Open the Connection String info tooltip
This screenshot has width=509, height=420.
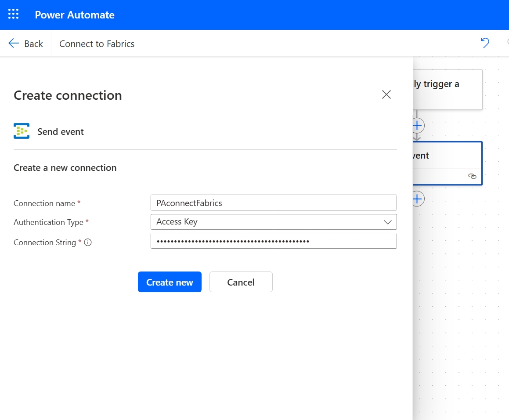(x=87, y=242)
